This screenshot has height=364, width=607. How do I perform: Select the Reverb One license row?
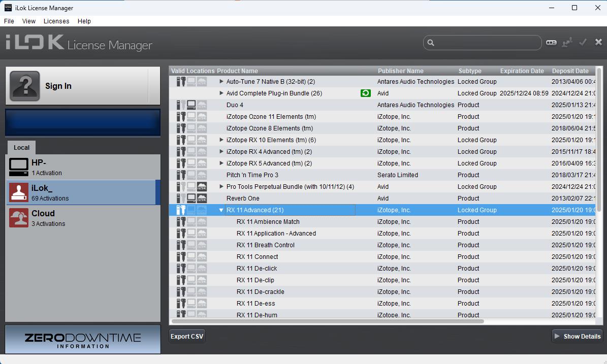pos(382,198)
